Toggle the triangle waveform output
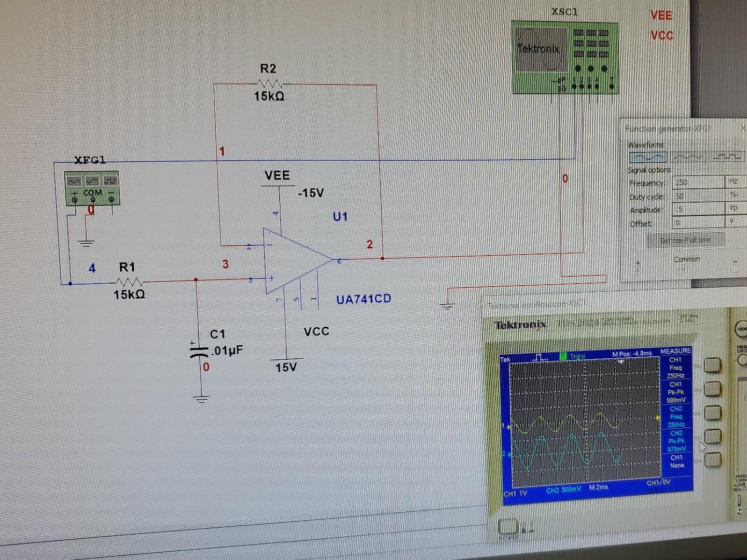Viewport: 747px width, 560px height. pos(690,157)
